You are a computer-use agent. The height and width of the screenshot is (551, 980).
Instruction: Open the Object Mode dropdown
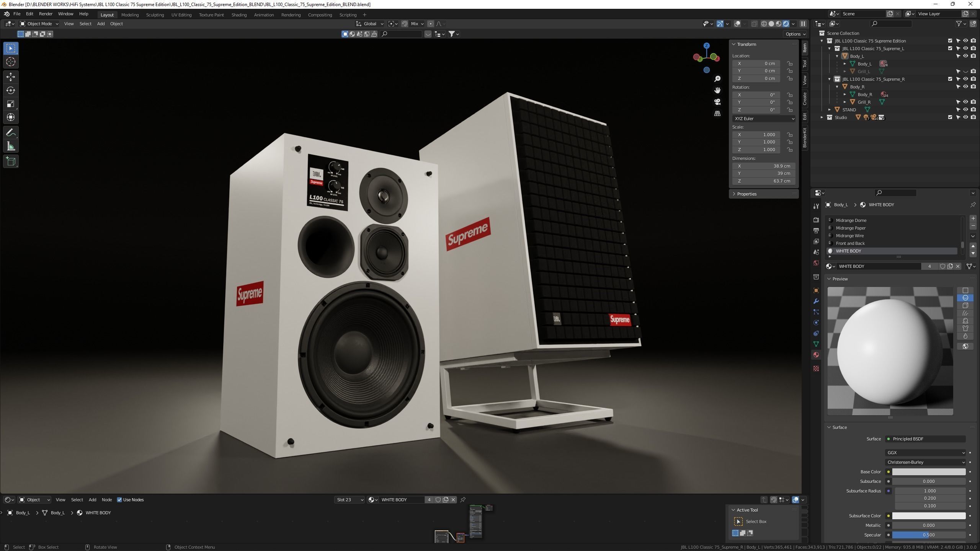39,24
